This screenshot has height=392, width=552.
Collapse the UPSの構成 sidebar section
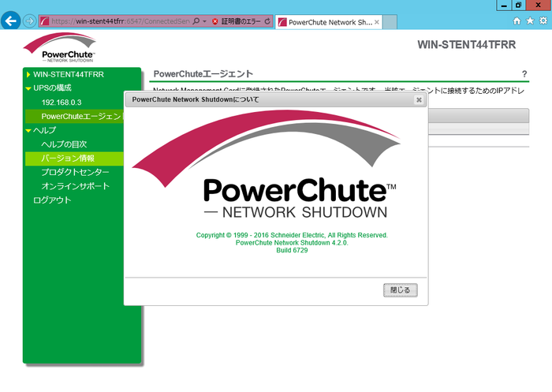coord(28,88)
